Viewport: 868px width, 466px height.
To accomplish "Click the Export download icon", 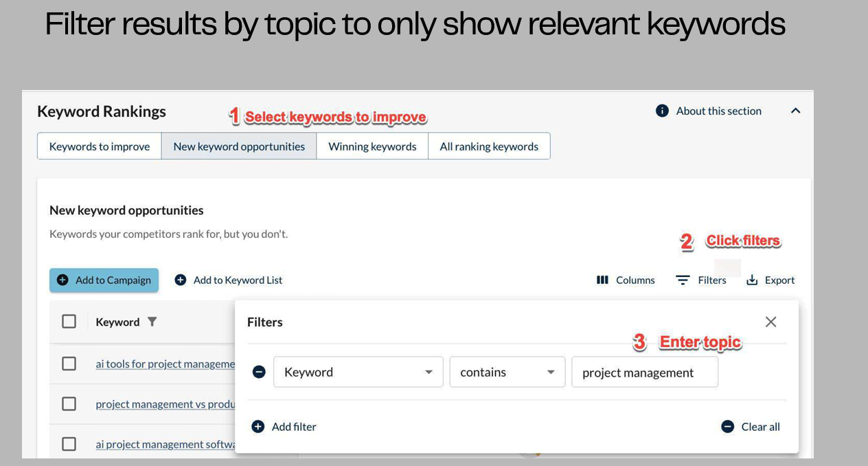I will point(752,280).
